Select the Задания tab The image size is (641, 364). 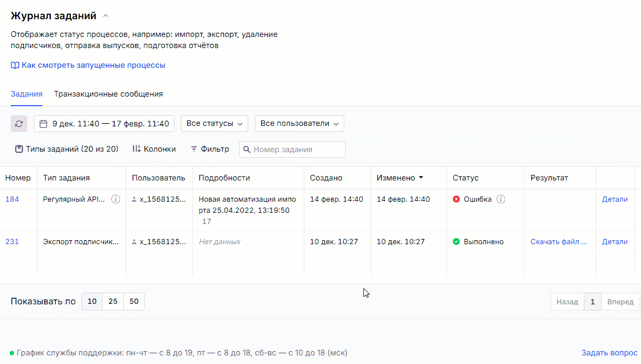(x=26, y=94)
